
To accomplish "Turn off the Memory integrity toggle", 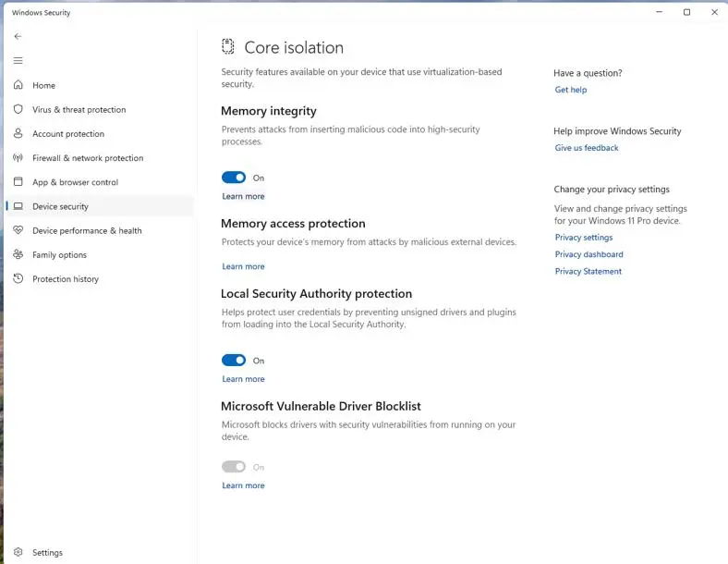I will pyautogui.click(x=234, y=178).
